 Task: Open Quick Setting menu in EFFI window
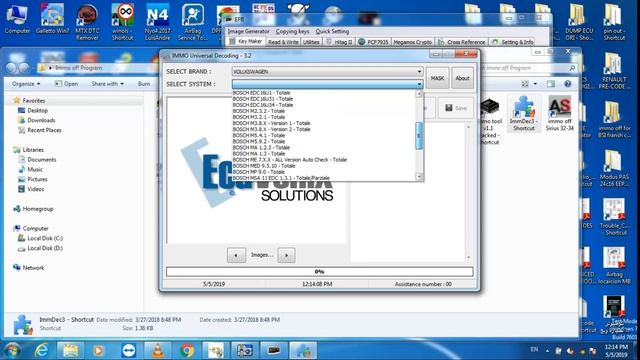tap(332, 31)
